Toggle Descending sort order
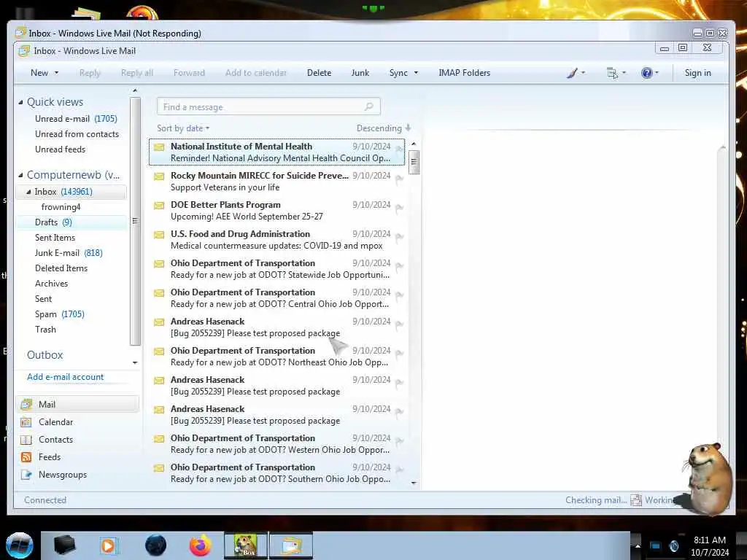The image size is (747, 560). 384,128
